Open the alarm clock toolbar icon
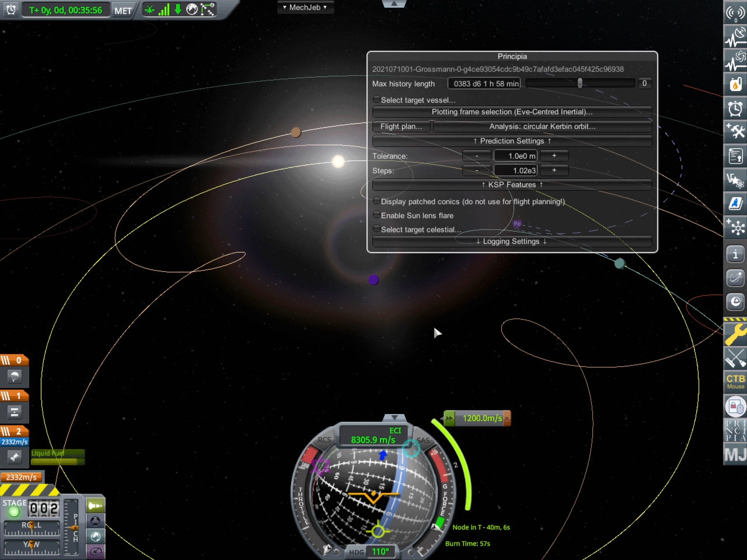Screen dimensions: 747x560 point(735,108)
